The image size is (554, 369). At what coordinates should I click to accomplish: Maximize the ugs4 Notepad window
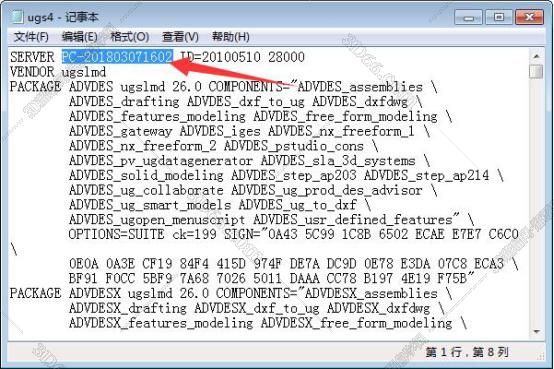click(x=499, y=17)
